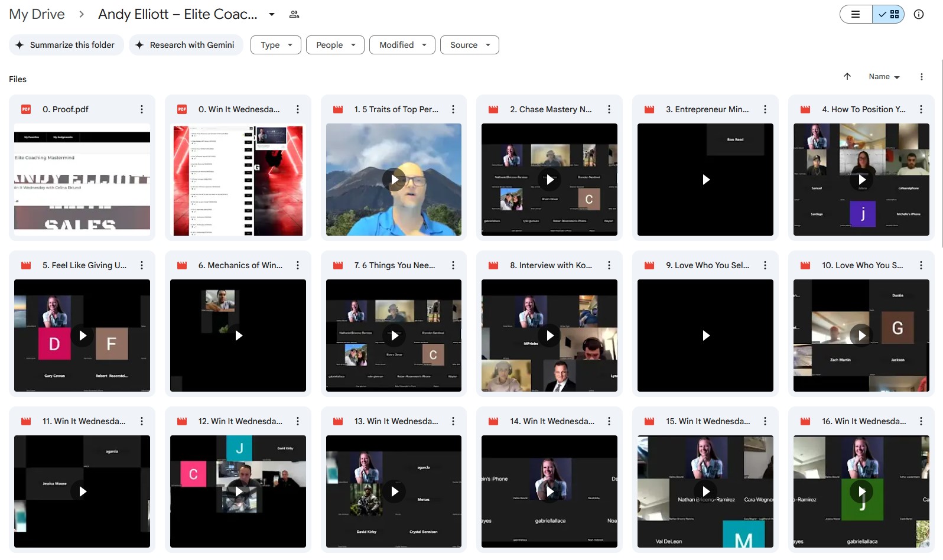Screen dimensions: 943x560
Task: Expand the Modified filter dropdown
Action: point(402,45)
